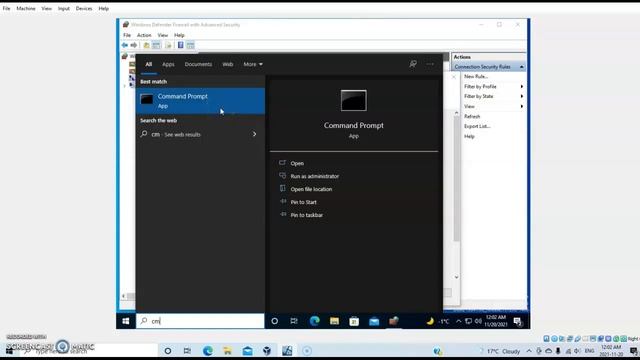Choose Run as administrator for Command Prompt
640x360 pixels.
click(314, 176)
